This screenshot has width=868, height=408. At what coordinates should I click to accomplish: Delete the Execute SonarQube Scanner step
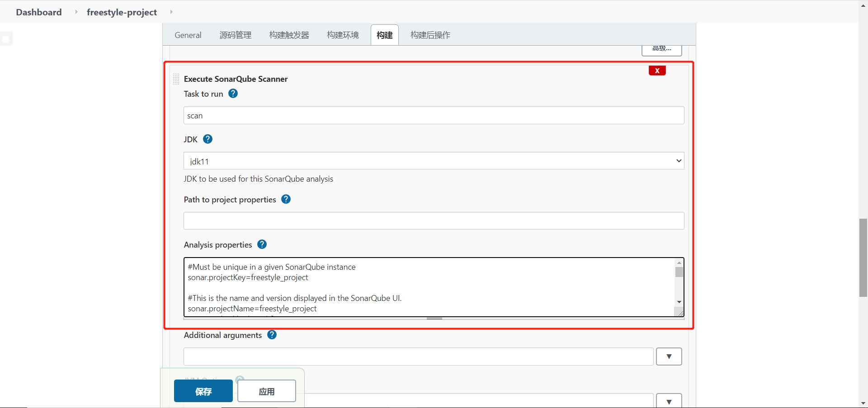[x=657, y=70]
